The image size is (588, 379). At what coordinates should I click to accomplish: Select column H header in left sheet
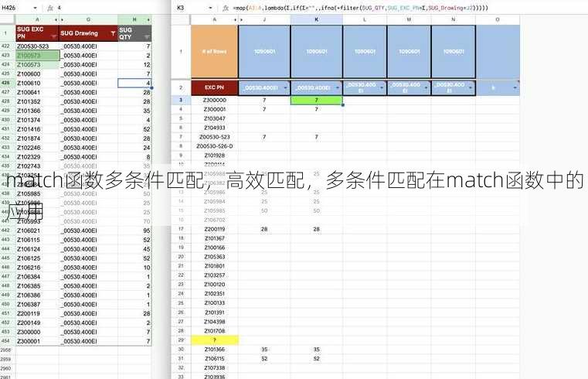pyautogui.click(x=134, y=19)
